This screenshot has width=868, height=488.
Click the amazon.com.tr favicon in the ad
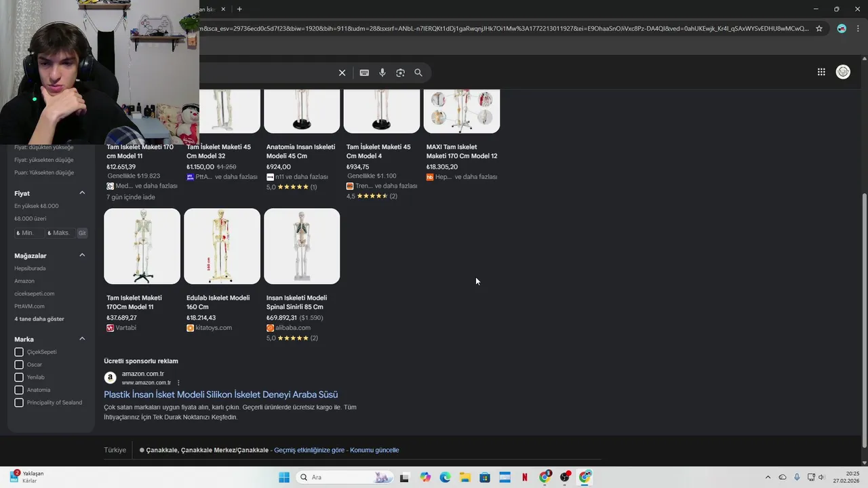coord(110,378)
